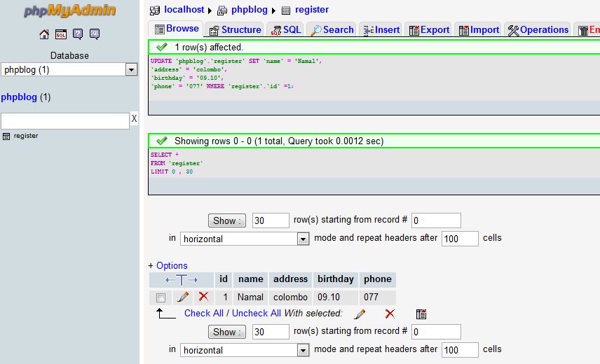
Task: Edit selected rows with pencil icon
Action: [x=360, y=314]
